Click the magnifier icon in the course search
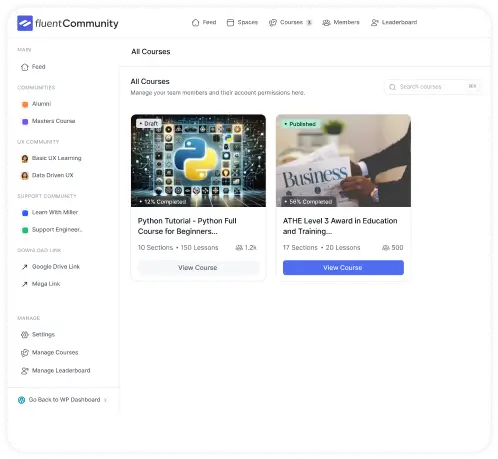Viewport: 498px width, 459px height. 392,87
